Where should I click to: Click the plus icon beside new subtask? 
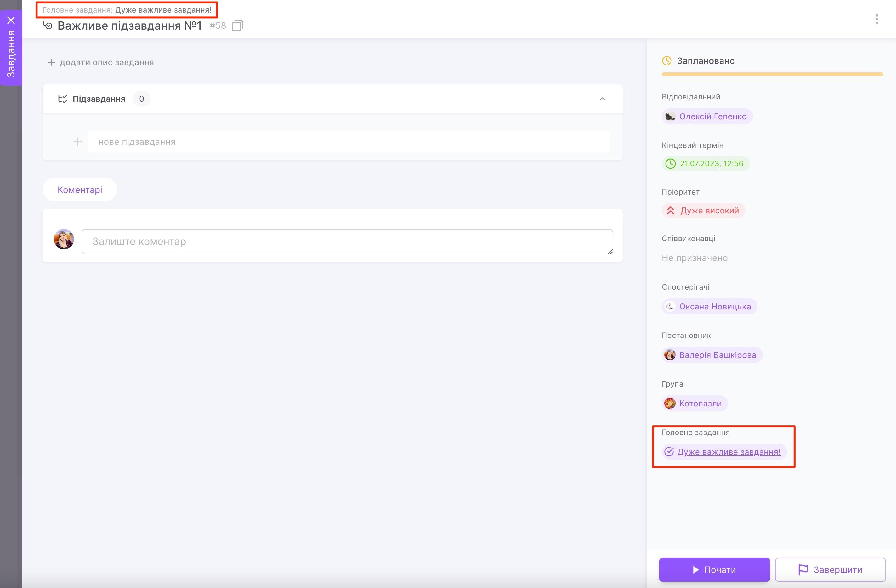coord(77,142)
